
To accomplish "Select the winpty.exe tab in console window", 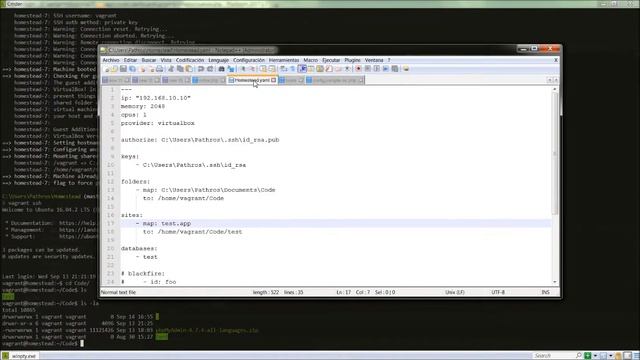I will [x=20, y=356].
